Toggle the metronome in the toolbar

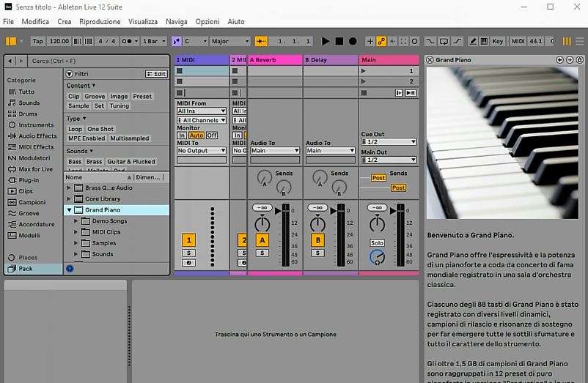click(x=125, y=42)
